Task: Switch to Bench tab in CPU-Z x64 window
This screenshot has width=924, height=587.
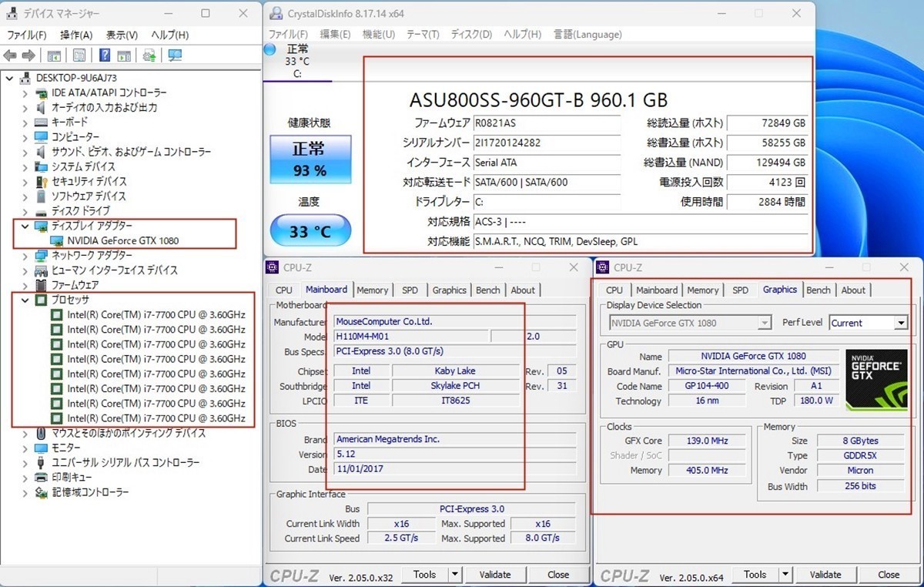Action: 819,290
